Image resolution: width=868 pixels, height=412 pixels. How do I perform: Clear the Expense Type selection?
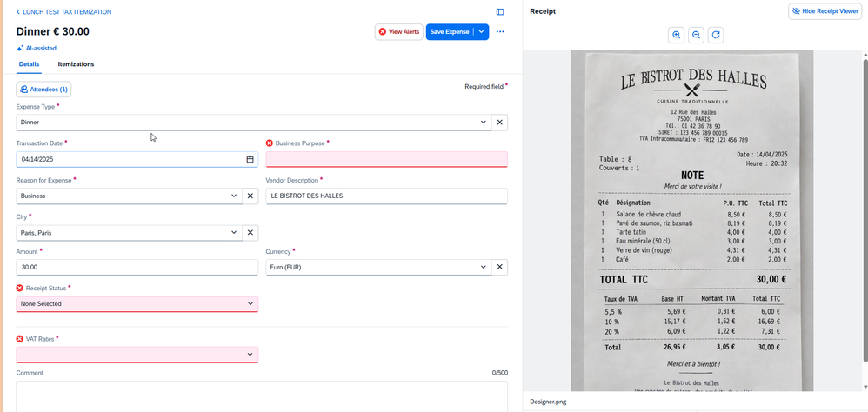[x=499, y=123]
